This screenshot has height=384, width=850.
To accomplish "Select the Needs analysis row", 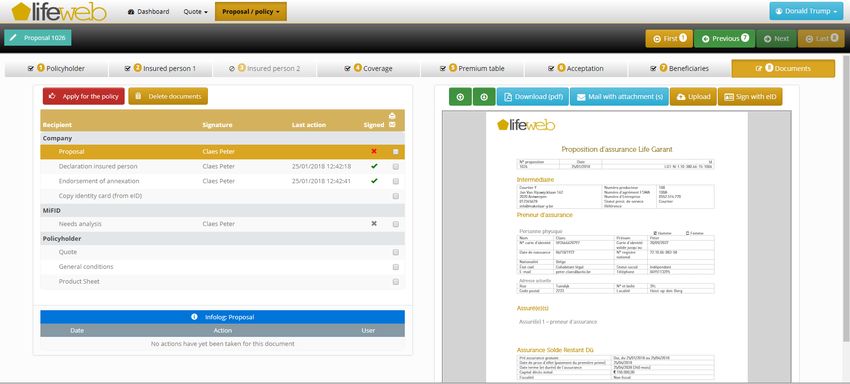I will pyautogui.click(x=222, y=224).
